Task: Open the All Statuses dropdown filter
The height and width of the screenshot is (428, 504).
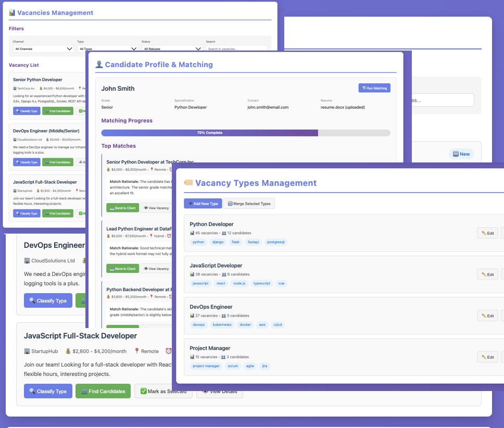Action: point(171,49)
